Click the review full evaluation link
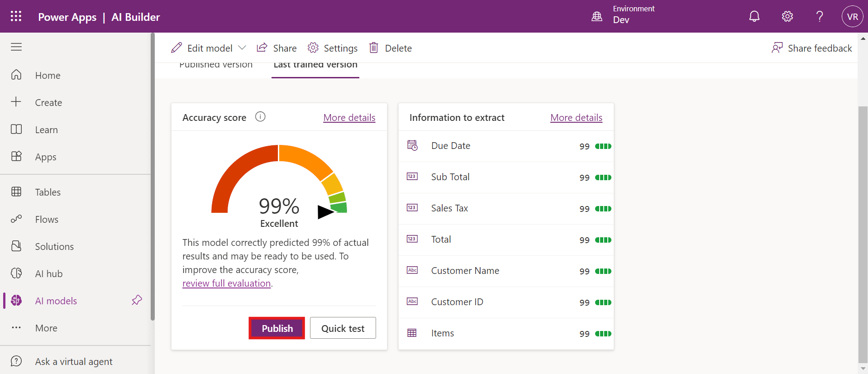 click(x=226, y=283)
